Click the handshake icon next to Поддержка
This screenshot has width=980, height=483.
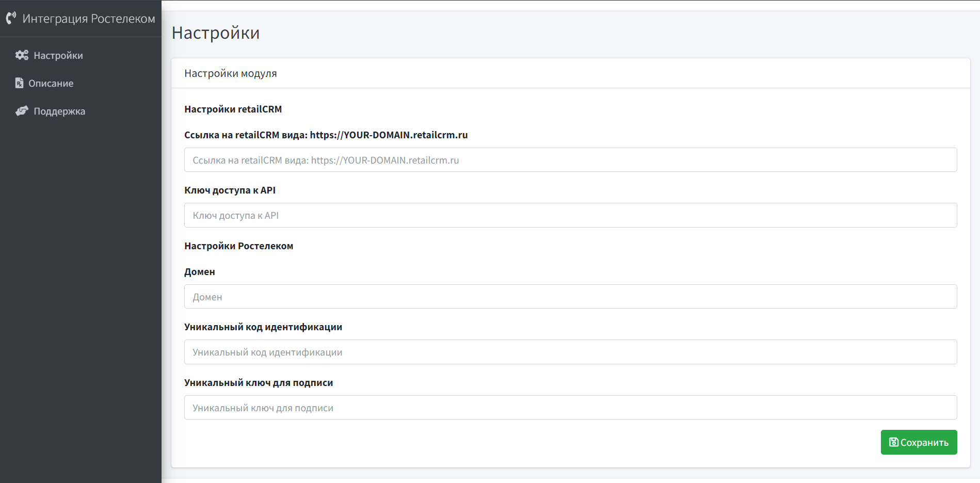click(22, 111)
